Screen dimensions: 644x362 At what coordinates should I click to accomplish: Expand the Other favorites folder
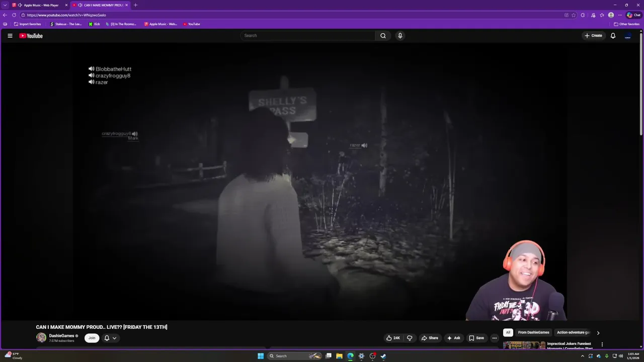click(x=627, y=24)
